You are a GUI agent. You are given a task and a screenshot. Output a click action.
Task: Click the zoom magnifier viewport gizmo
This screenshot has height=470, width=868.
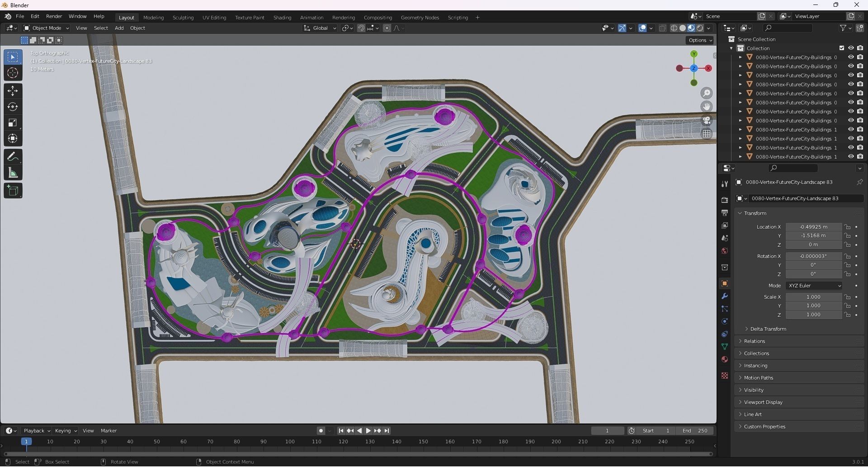tap(706, 93)
